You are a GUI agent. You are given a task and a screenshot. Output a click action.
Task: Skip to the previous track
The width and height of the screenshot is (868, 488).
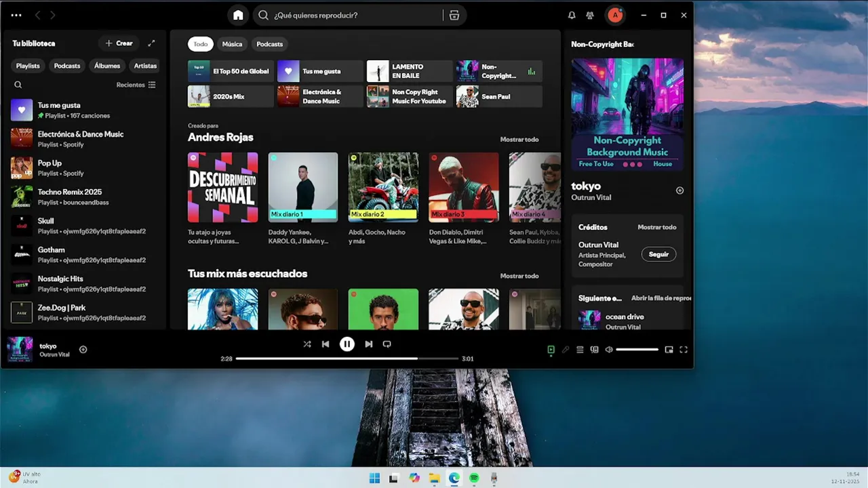click(x=325, y=344)
